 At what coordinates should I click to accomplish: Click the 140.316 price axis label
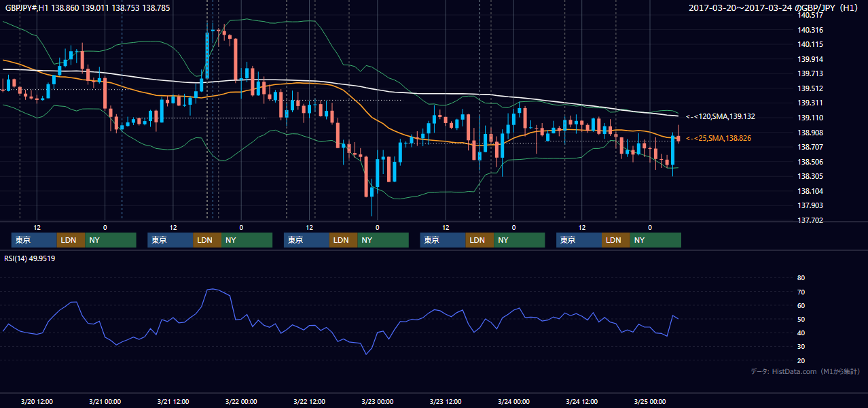tap(810, 30)
